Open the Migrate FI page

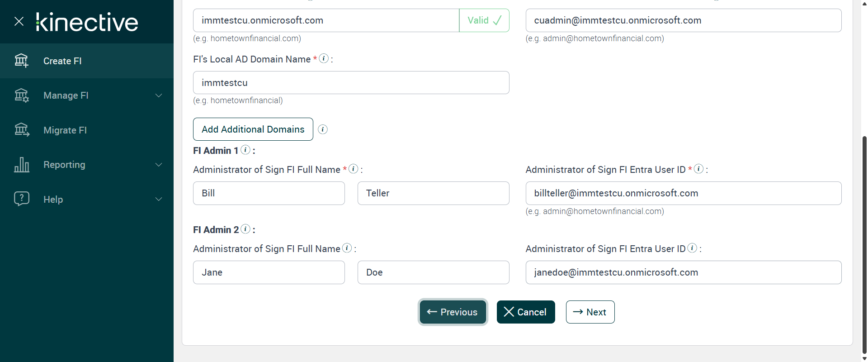click(x=65, y=130)
